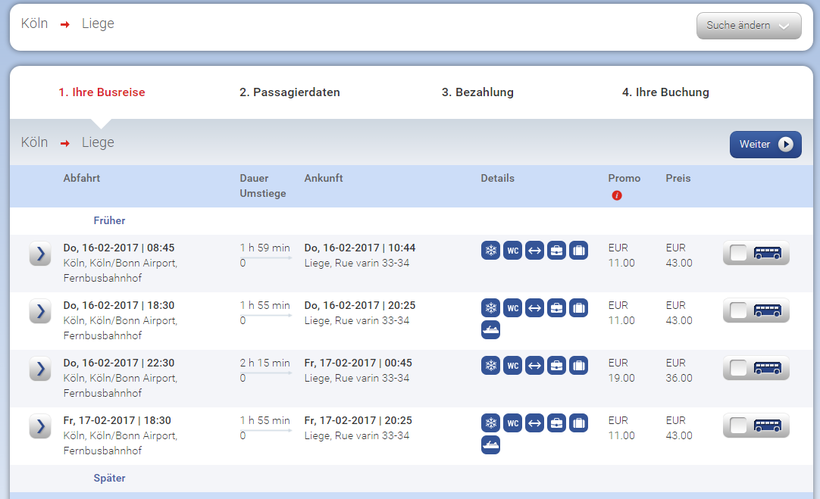Expand the 22:30 departure row chevron
Screen dimensions: 820x499
pyautogui.click(x=40, y=369)
